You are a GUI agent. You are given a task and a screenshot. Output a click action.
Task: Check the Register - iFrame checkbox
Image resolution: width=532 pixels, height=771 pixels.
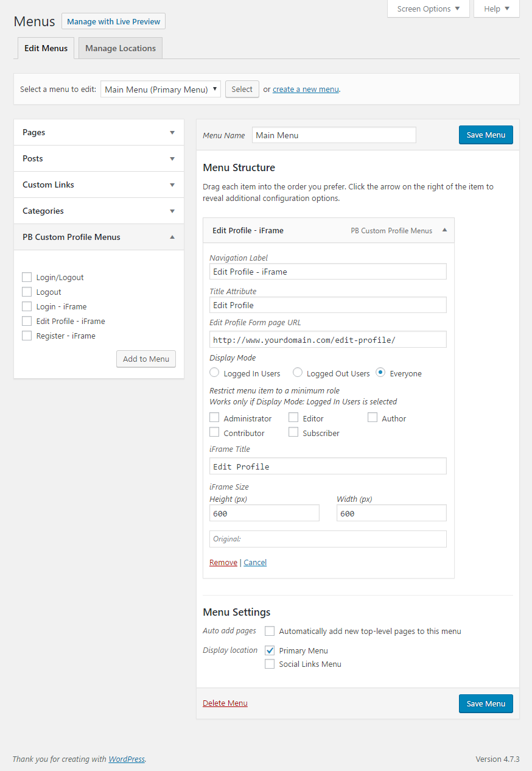click(27, 336)
